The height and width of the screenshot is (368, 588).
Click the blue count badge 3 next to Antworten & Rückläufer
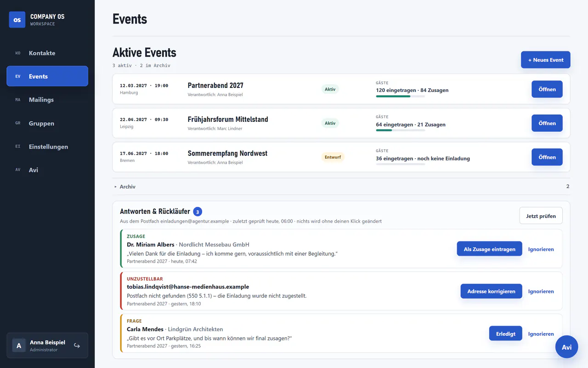pos(198,212)
